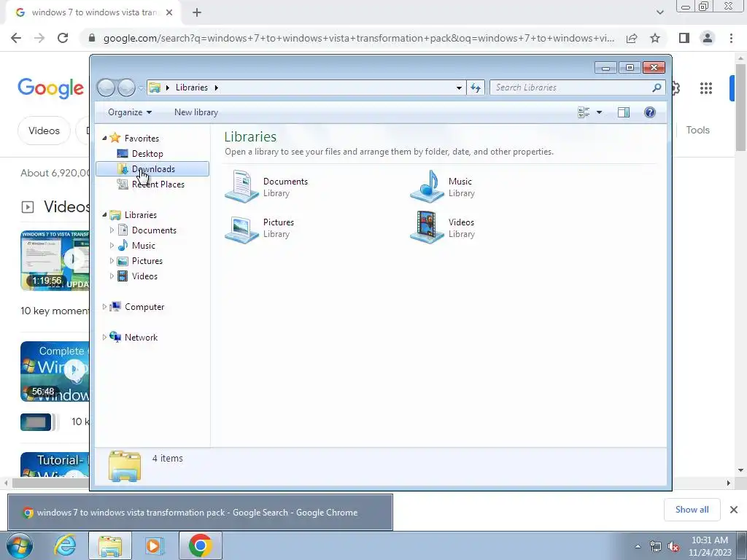Open Google apps grid

(x=706, y=88)
